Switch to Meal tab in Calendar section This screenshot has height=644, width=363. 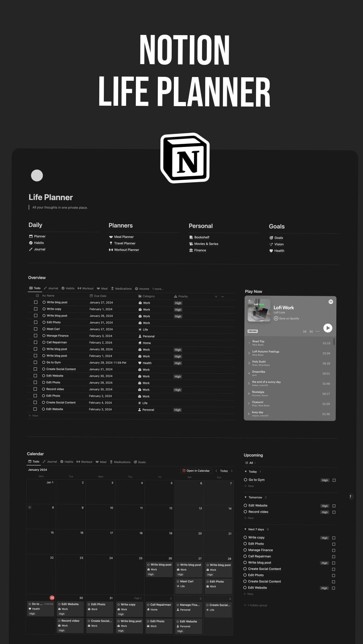click(101, 462)
